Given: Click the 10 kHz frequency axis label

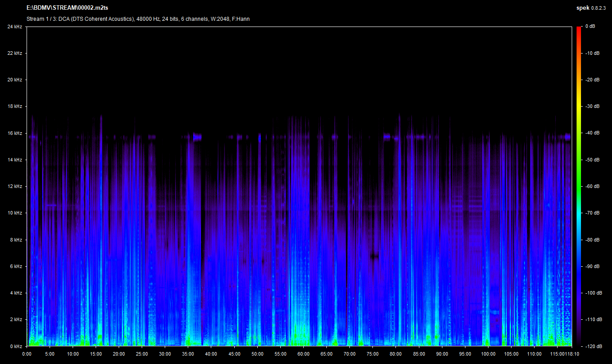Looking at the screenshot, I should (x=14, y=213).
